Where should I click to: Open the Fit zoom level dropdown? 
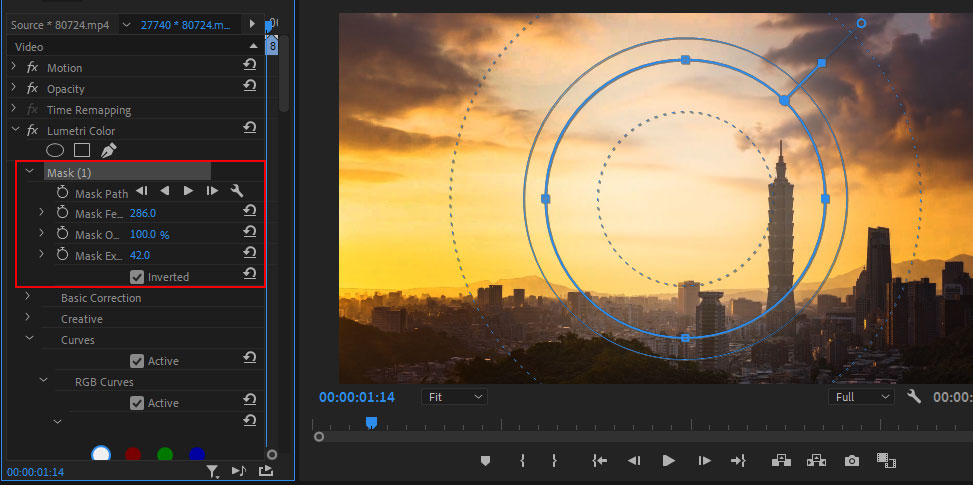454,397
